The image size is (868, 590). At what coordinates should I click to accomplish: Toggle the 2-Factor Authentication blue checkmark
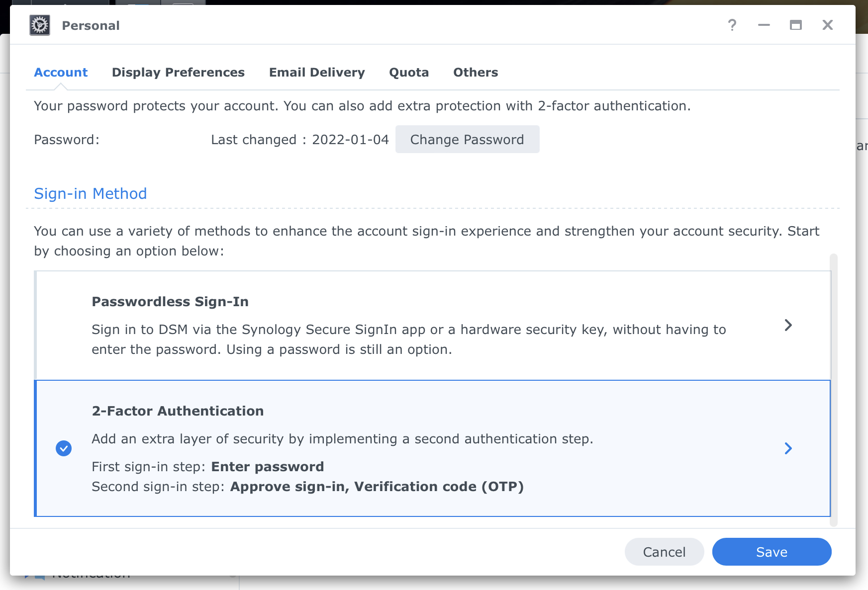[64, 448]
